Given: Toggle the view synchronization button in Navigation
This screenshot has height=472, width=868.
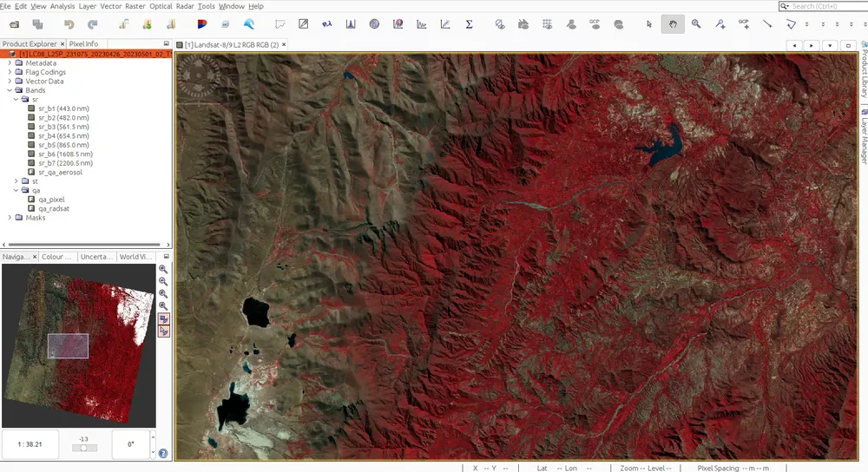Looking at the screenshot, I should point(163,319).
